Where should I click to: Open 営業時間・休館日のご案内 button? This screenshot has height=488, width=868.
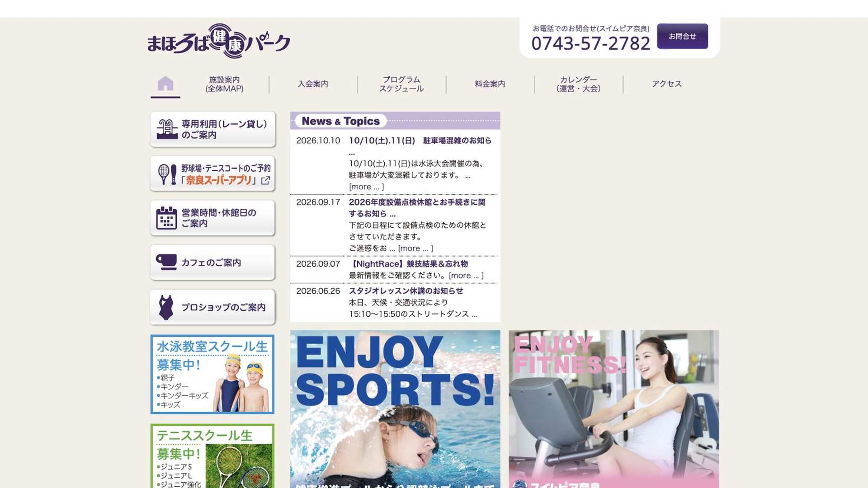212,218
